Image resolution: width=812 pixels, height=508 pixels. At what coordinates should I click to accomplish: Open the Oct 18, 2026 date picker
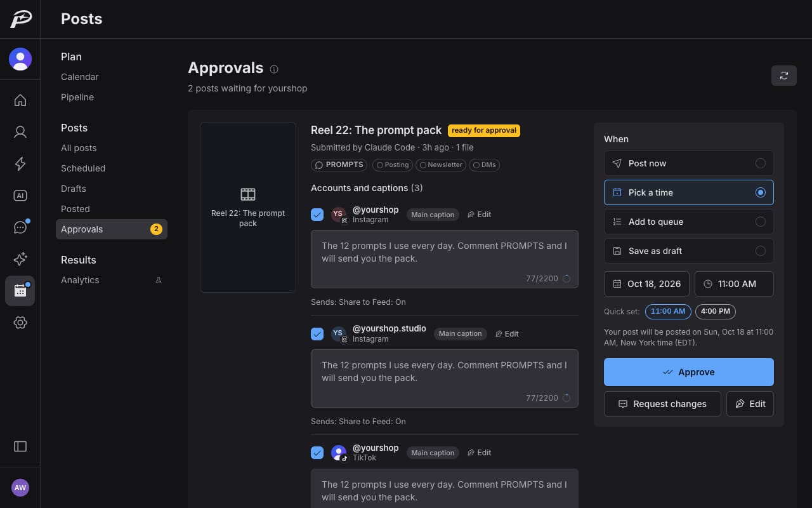pos(647,284)
